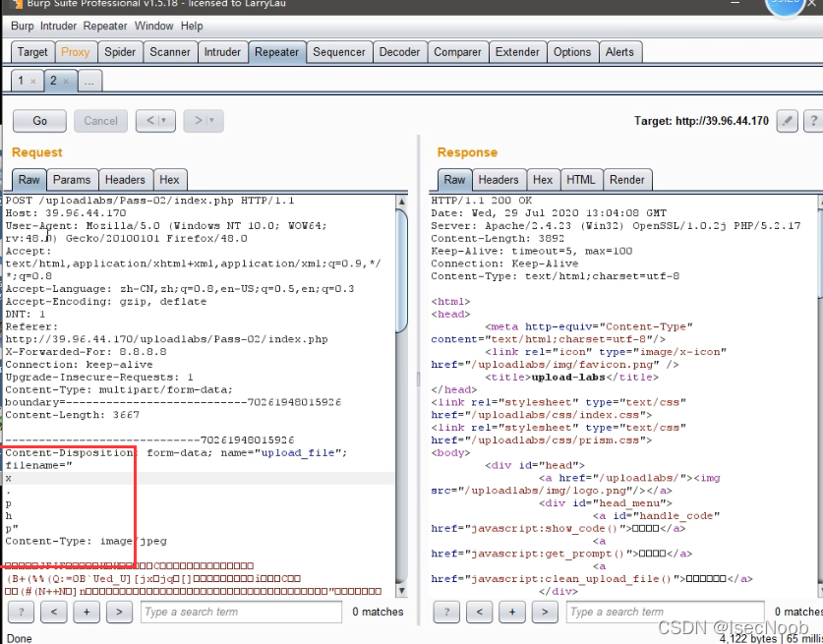Click the plus button in request search bar
823x644 pixels.
pos(87,612)
